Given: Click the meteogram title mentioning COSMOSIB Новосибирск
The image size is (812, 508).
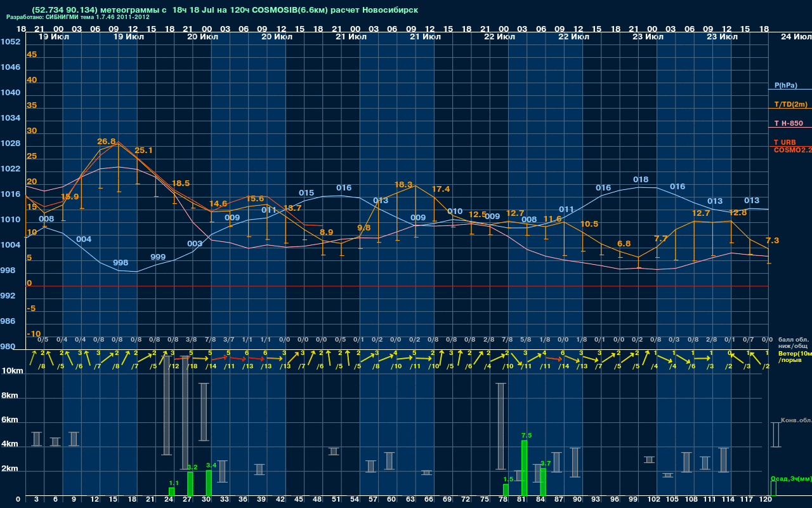Looking at the screenshot, I should click(x=225, y=10).
